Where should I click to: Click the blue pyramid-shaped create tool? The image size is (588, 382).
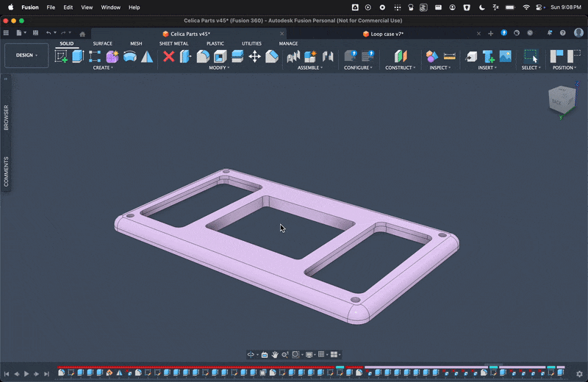pyautogui.click(x=147, y=57)
